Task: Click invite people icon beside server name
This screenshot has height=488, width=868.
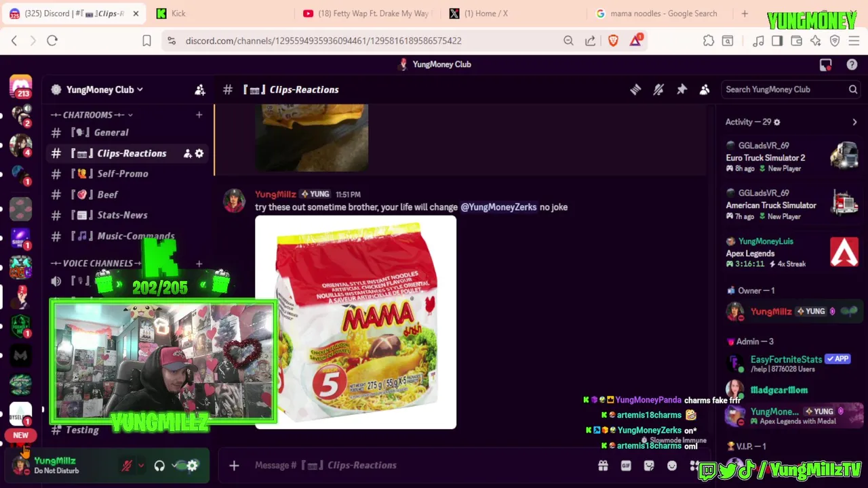Action: coord(200,89)
